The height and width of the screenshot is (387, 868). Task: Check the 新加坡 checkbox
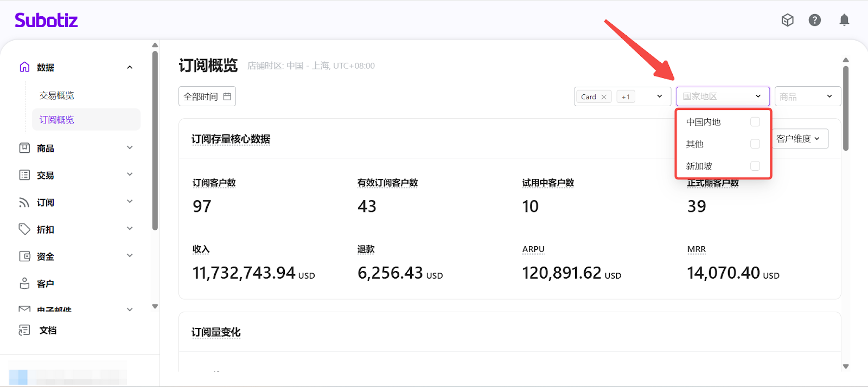click(x=755, y=166)
